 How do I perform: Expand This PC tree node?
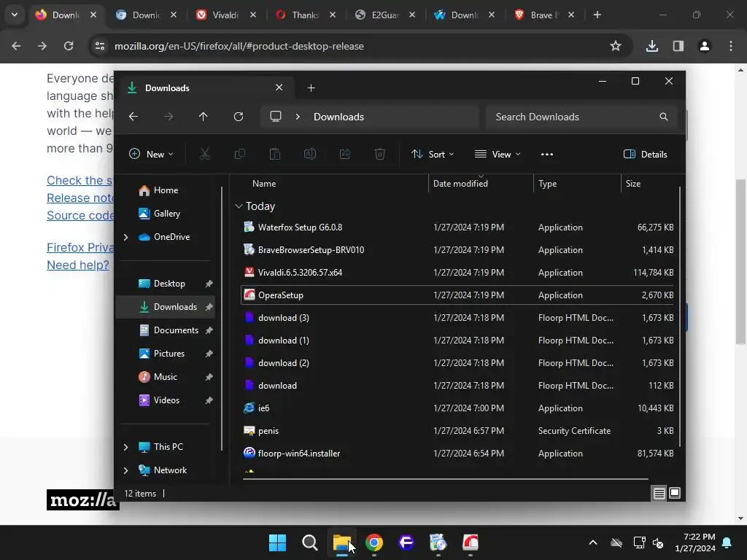tap(125, 447)
